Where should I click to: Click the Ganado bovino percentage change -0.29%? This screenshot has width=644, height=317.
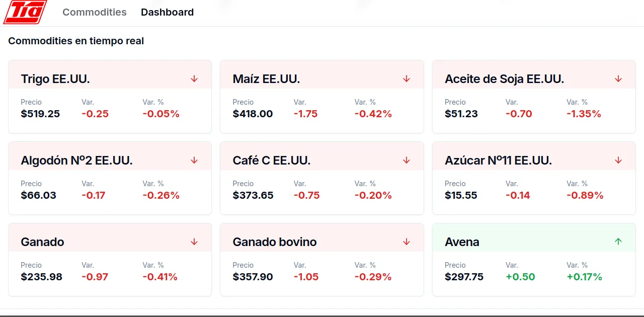(x=373, y=276)
